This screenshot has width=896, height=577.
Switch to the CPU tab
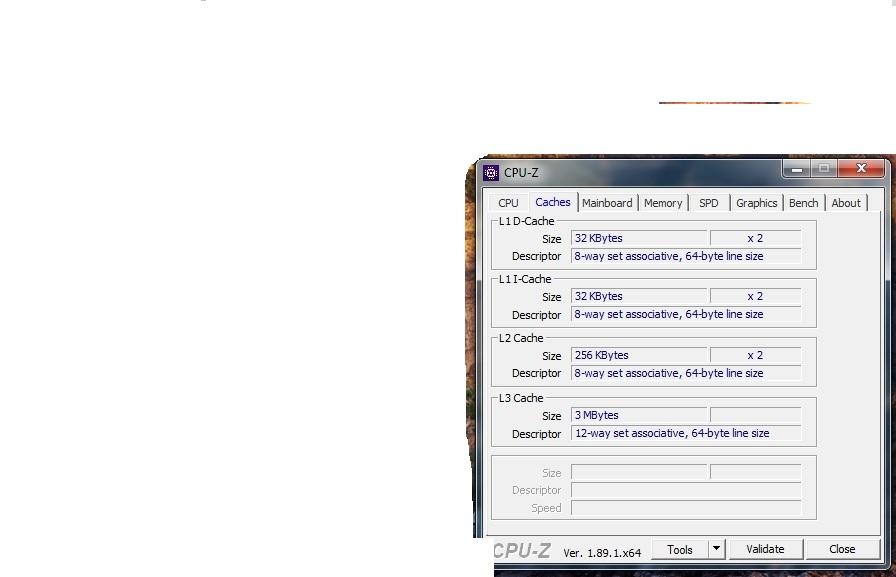click(x=508, y=203)
